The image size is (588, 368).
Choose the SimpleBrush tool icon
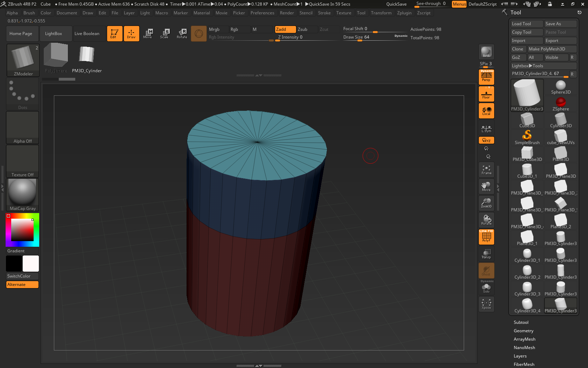pyautogui.click(x=527, y=138)
